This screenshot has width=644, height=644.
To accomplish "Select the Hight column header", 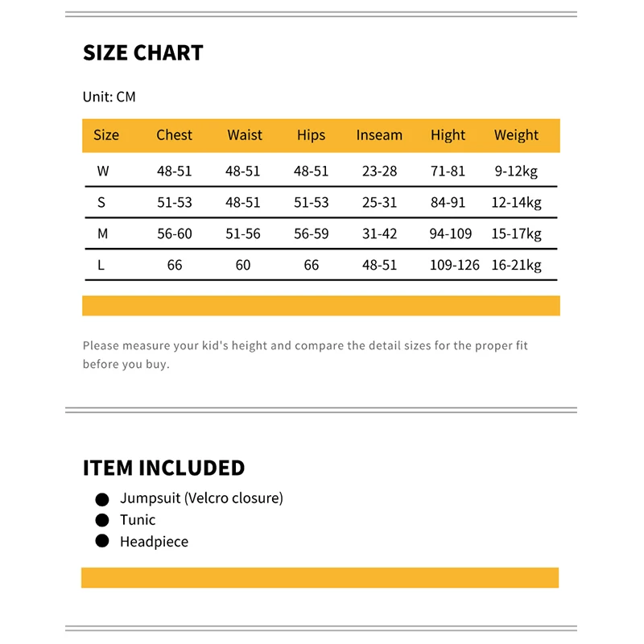I will [x=448, y=135].
